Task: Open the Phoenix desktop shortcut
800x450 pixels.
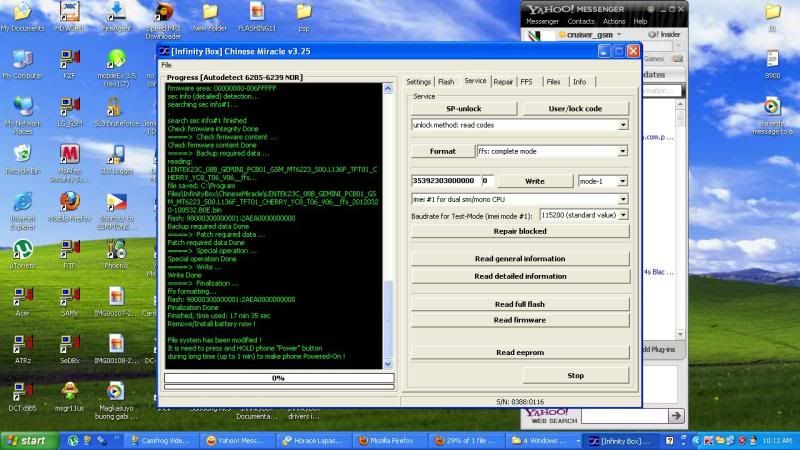Action: (x=116, y=254)
